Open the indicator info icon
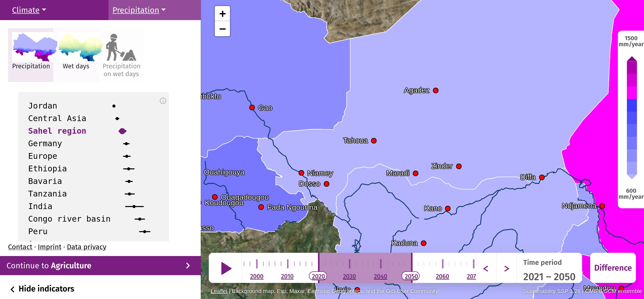The width and height of the screenshot is (644, 299). [163, 101]
